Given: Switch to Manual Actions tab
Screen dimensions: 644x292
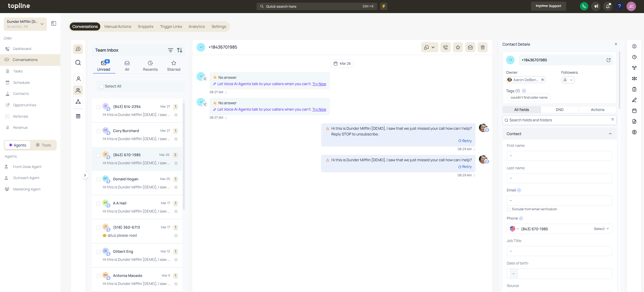Looking at the screenshot, I should [118, 26].
